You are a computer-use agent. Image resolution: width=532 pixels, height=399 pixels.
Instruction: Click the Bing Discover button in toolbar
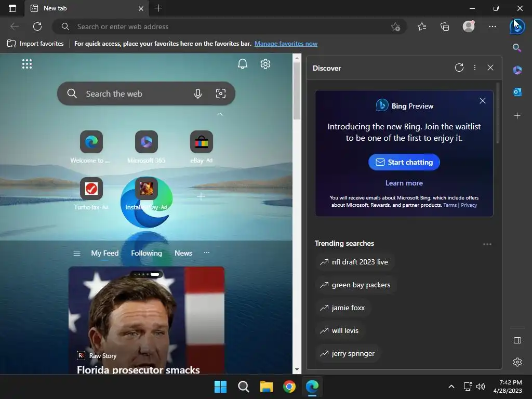coord(517,26)
